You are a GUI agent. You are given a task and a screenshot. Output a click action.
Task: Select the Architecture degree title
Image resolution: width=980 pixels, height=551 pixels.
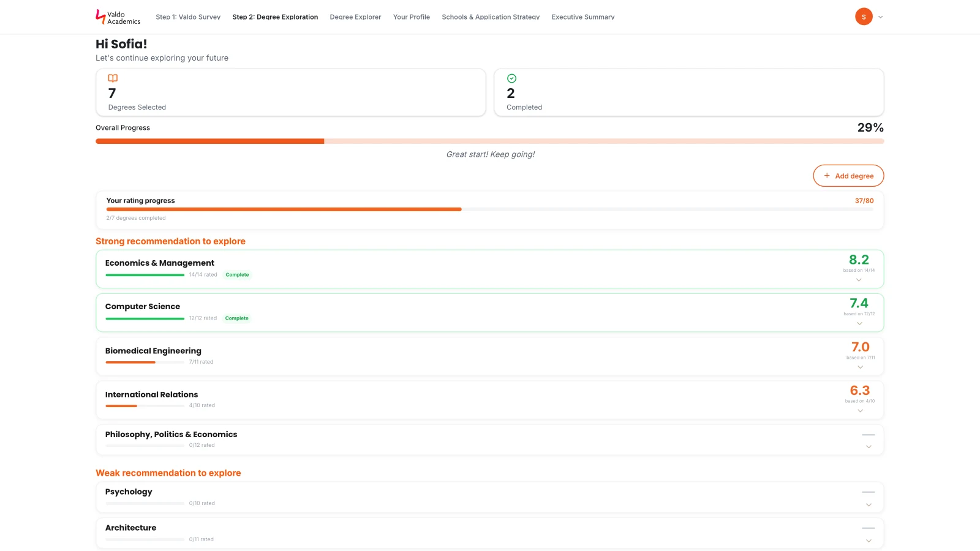point(130,528)
